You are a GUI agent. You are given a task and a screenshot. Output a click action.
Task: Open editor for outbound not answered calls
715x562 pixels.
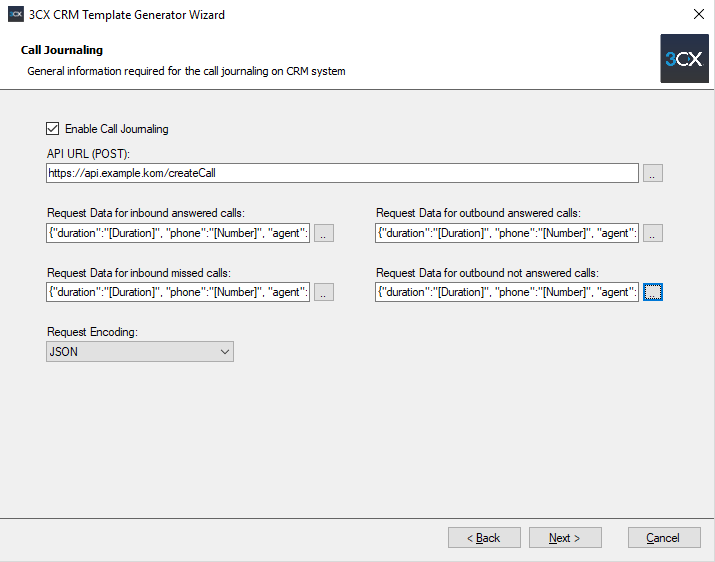(x=653, y=292)
